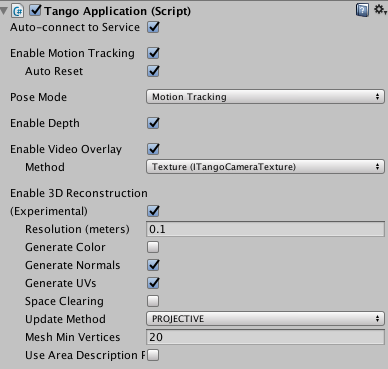The image size is (388, 369).
Task: Open the component help reference book icon
Action: (x=362, y=10)
